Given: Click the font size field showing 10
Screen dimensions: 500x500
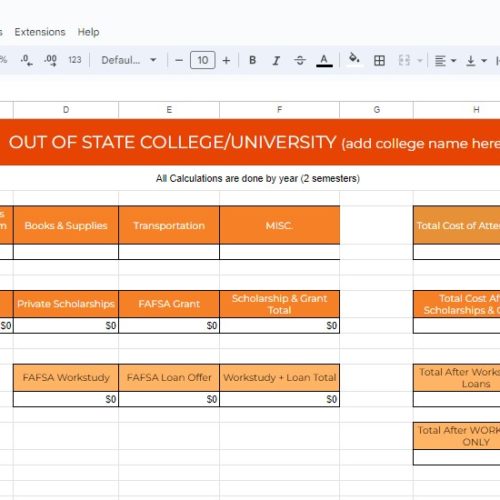Looking at the screenshot, I should (x=203, y=60).
